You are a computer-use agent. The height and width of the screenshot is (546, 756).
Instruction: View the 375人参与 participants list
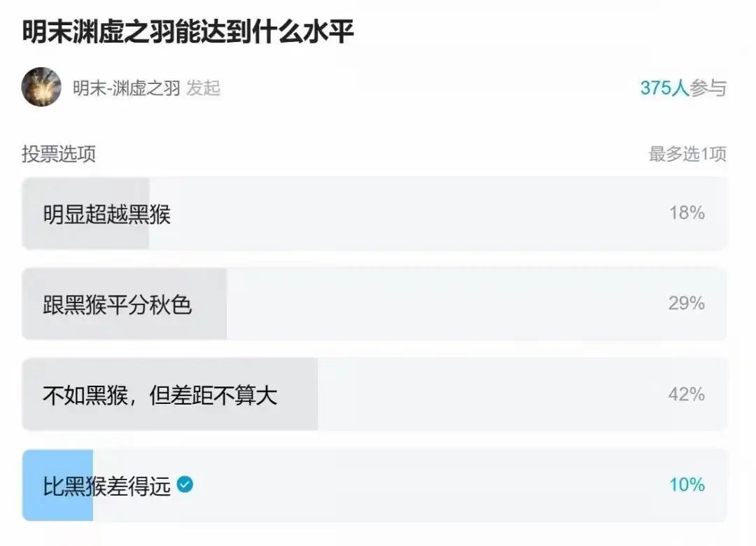pos(682,88)
